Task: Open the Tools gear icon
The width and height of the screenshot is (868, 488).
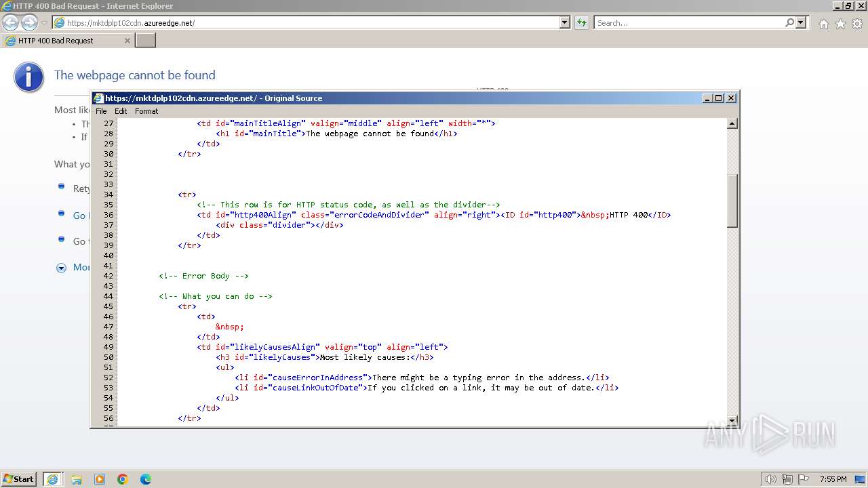Action: [x=857, y=24]
